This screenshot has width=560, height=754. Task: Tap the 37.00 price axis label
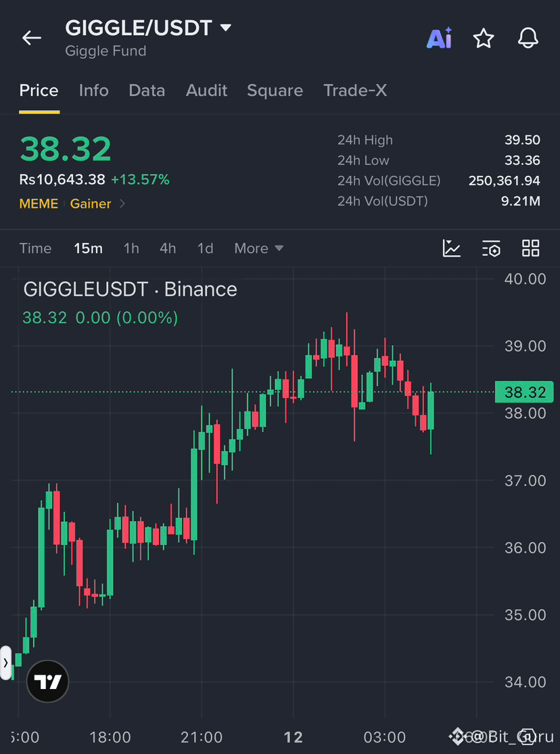[x=526, y=481]
